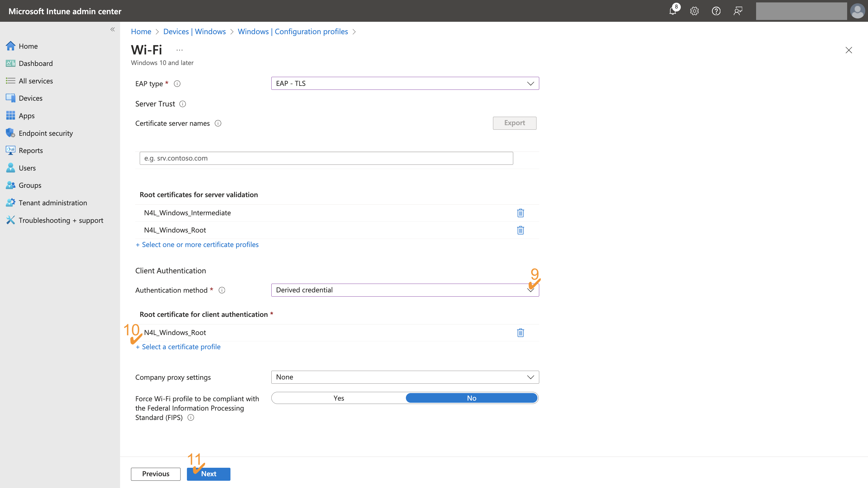The width and height of the screenshot is (868, 488).
Task: Click Select a certificate profile link
Action: tap(178, 346)
